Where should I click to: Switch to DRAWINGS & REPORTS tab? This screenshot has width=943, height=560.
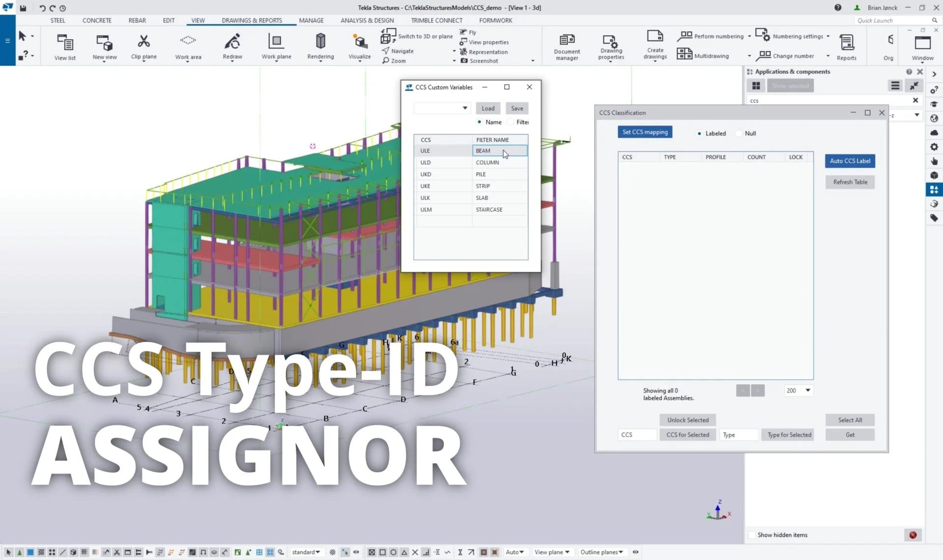(252, 21)
